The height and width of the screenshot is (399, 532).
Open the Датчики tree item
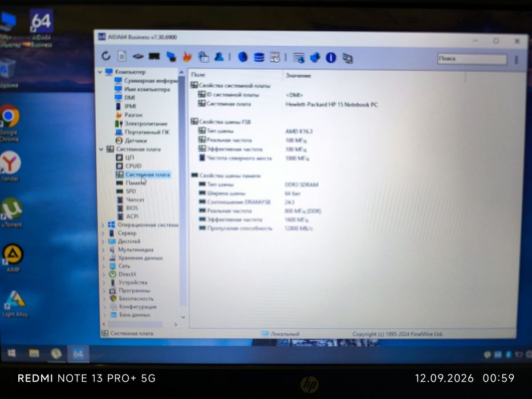[131, 140]
